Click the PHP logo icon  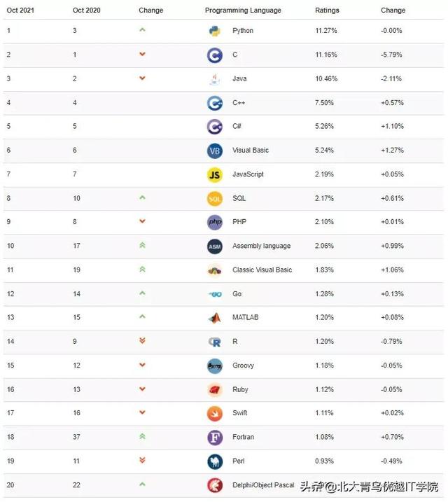click(215, 223)
